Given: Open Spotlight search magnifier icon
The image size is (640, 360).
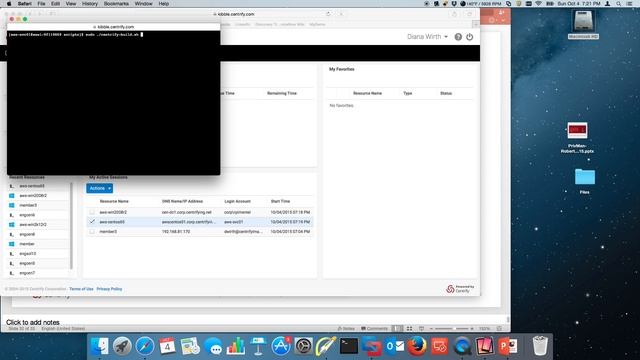Looking at the screenshot, I should (619, 4).
